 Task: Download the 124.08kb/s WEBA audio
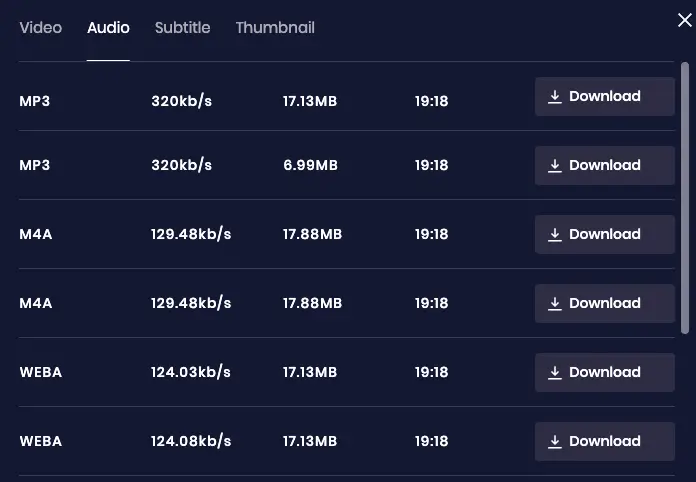(605, 442)
